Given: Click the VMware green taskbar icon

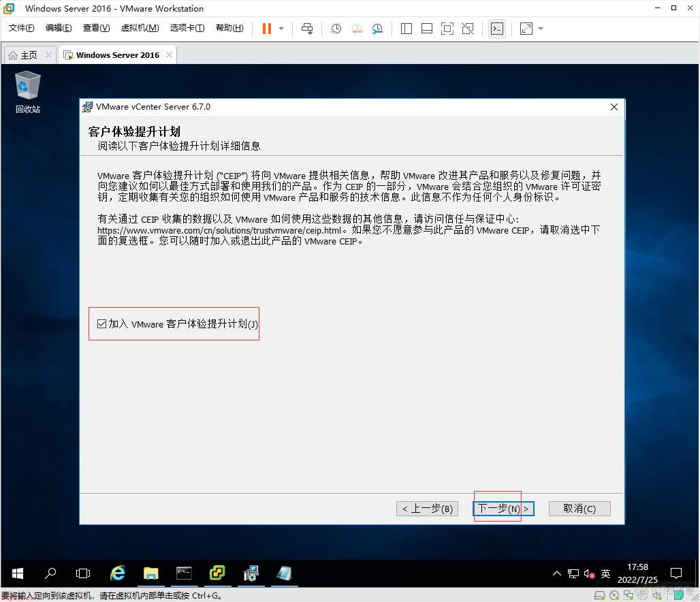Looking at the screenshot, I should (217, 573).
